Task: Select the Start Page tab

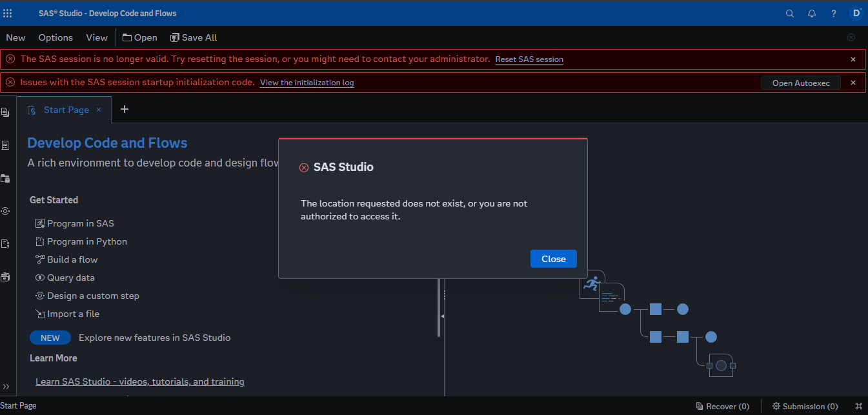Action: point(66,110)
